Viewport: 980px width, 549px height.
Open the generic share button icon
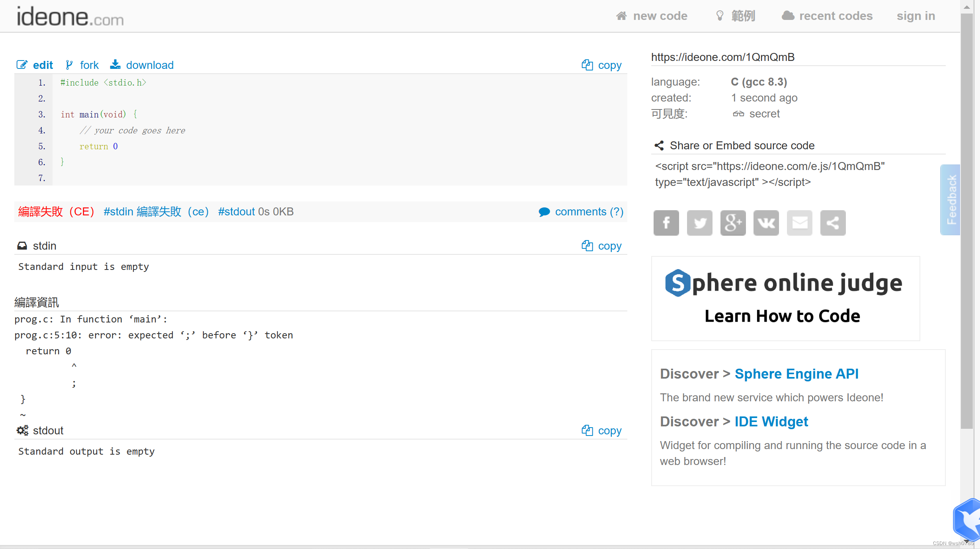click(833, 223)
